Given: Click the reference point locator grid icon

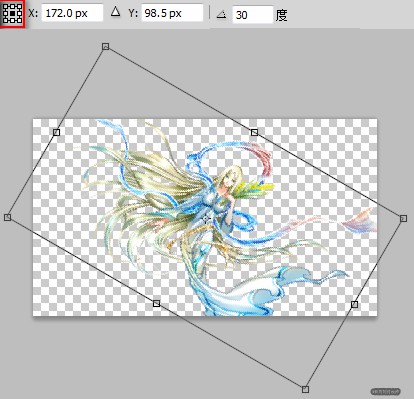Looking at the screenshot, I should coord(13,13).
